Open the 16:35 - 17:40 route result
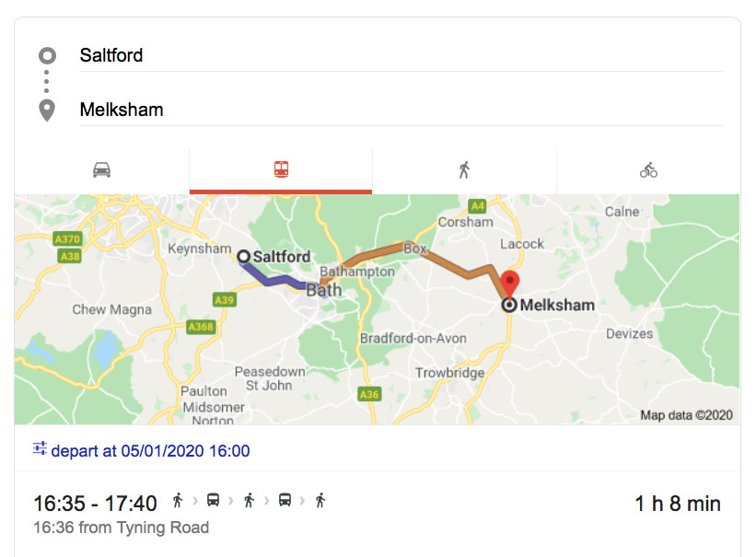This screenshot has height=557, width=756. (x=95, y=504)
